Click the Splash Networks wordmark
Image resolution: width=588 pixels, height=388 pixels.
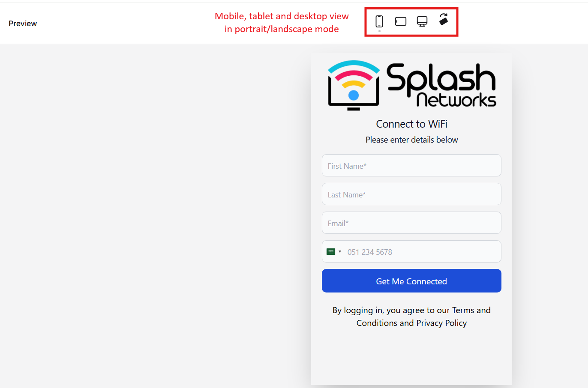(x=441, y=85)
